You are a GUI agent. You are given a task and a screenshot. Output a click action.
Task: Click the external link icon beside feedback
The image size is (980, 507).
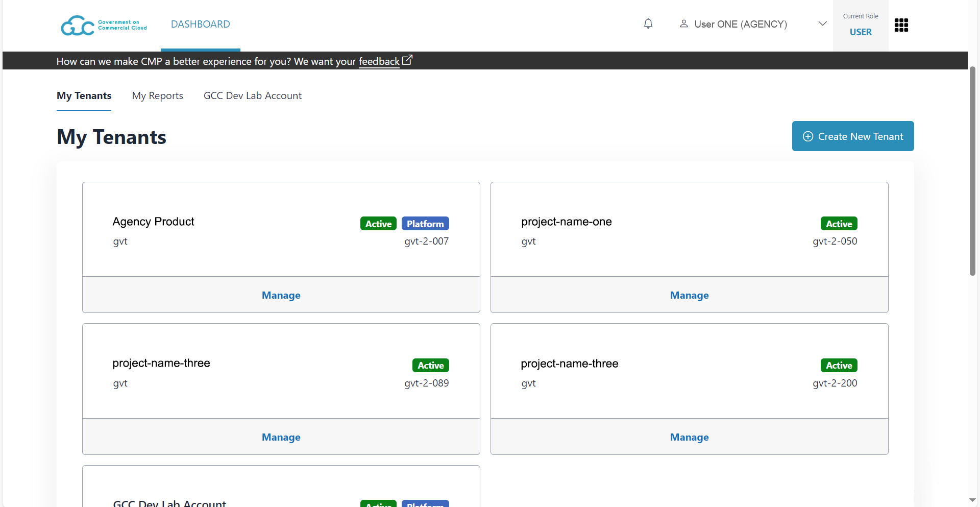[407, 60]
